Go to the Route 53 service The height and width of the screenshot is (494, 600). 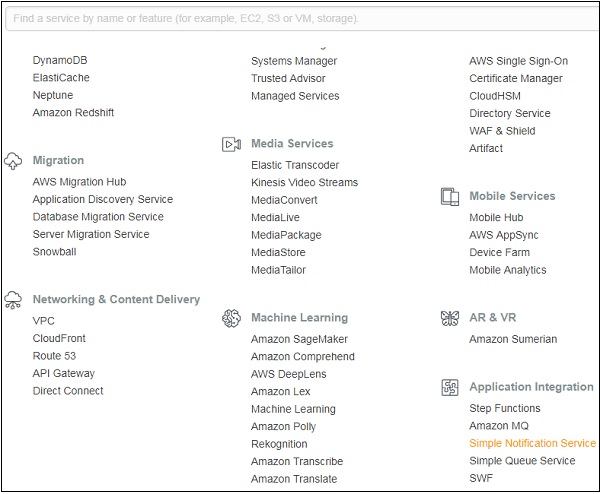tap(54, 356)
